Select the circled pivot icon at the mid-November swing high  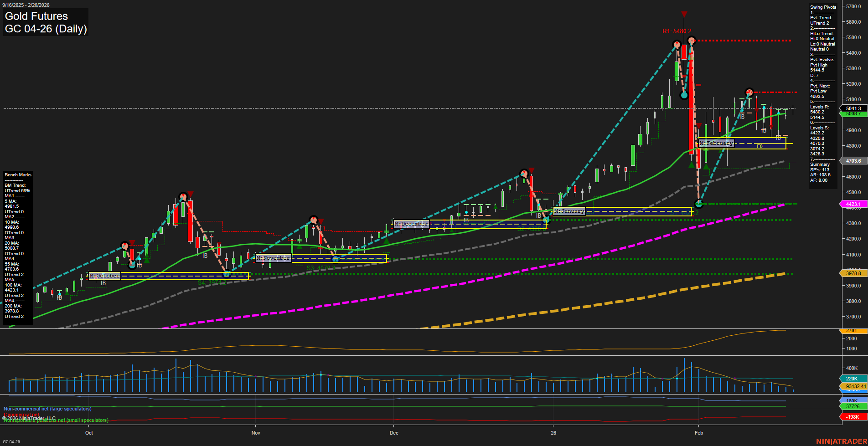pos(313,219)
